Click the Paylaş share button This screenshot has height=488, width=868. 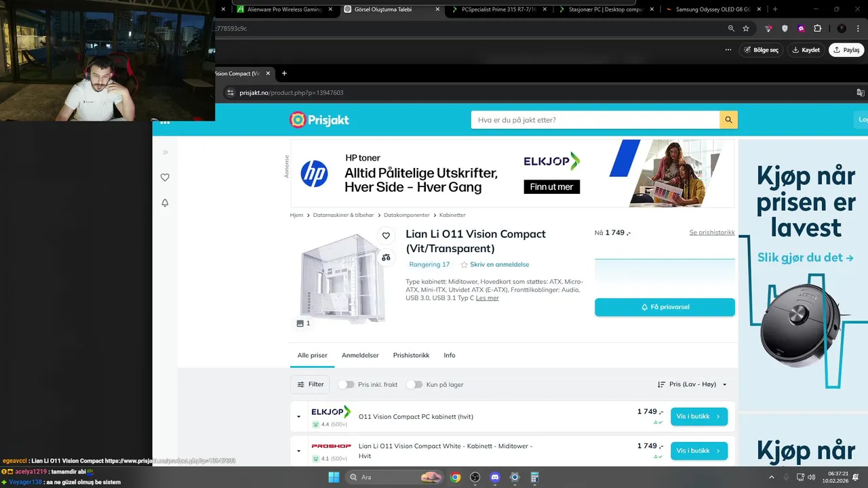click(x=846, y=49)
